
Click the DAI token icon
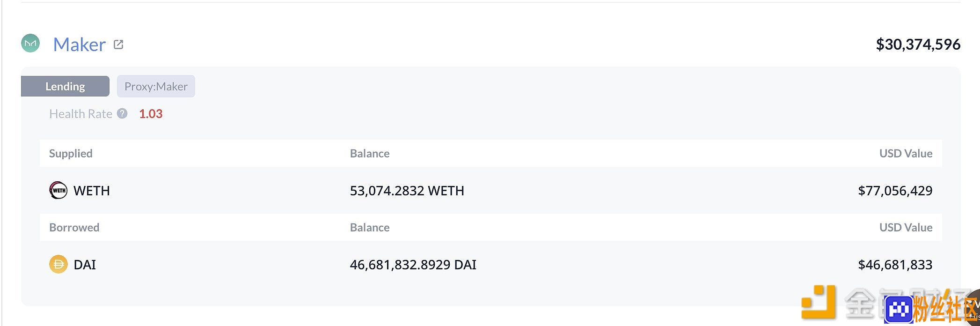point(59,264)
